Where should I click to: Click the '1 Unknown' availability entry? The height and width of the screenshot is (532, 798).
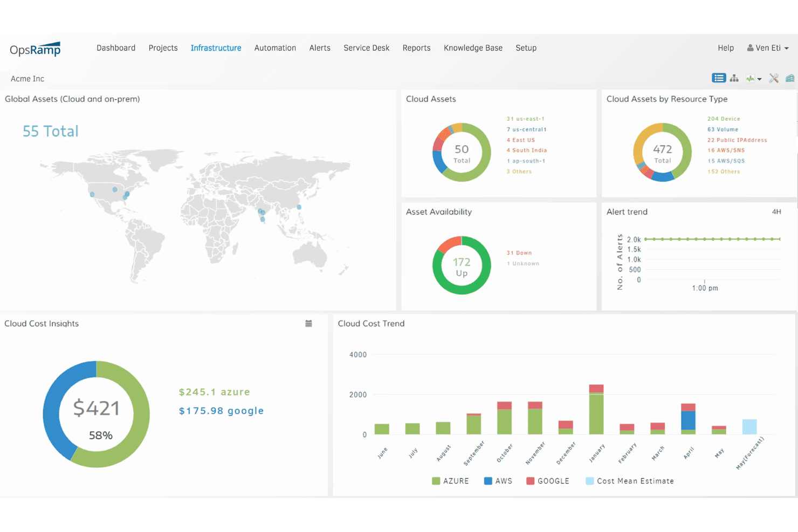[523, 264]
